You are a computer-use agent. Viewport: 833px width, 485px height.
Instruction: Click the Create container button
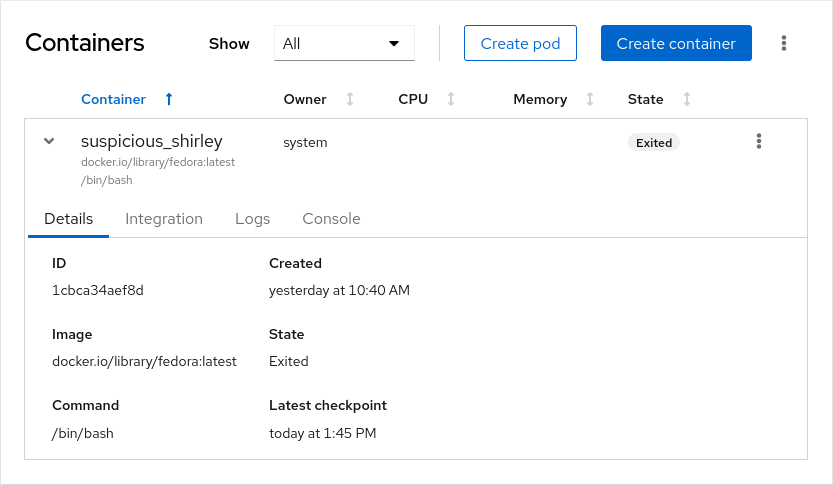coord(676,44)
